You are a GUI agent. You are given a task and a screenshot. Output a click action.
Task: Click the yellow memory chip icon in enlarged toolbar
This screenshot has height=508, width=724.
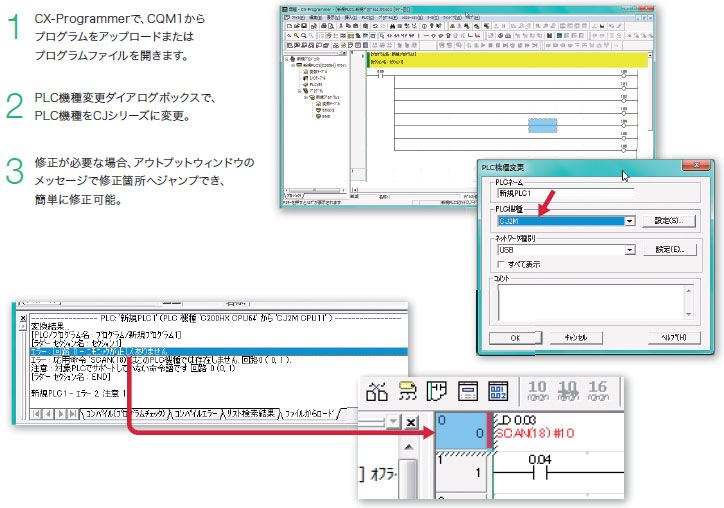(x=407, y=391)
